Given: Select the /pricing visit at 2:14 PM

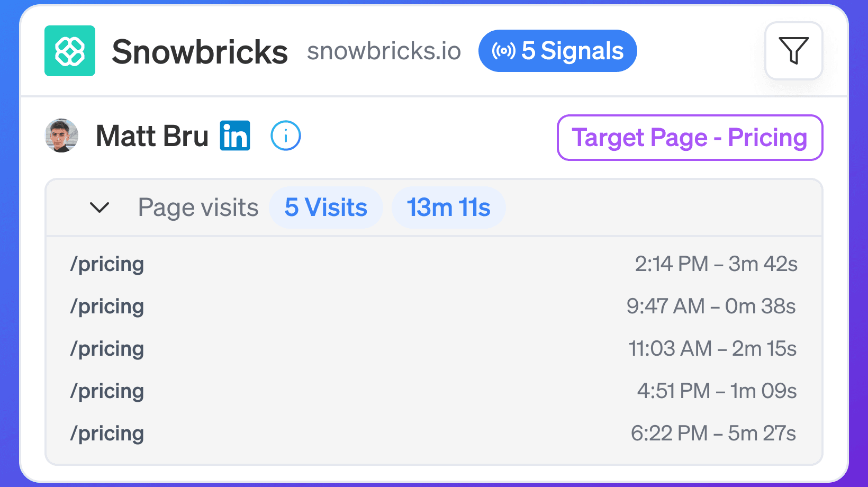Looking at the screenshot, I should point(434,264).
